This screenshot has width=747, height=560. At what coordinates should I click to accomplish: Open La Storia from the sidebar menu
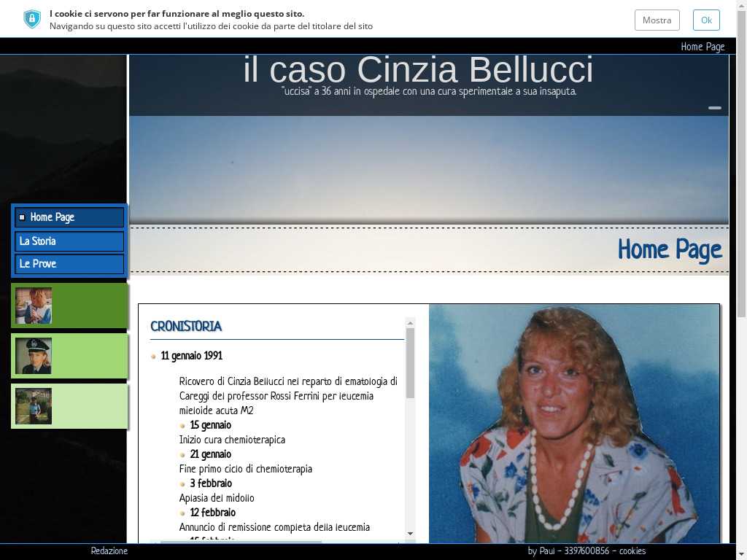[x=69, y=241]
